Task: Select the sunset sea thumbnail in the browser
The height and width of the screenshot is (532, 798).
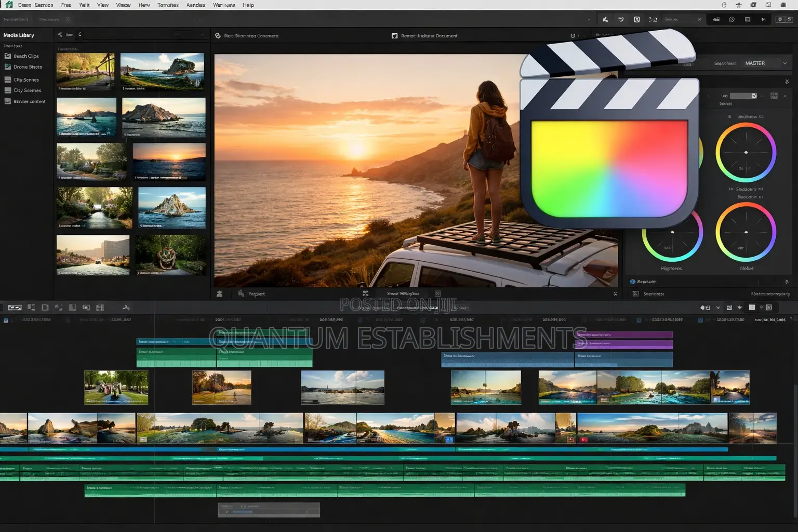Action: pyautogui.click(x=169, y=162)
